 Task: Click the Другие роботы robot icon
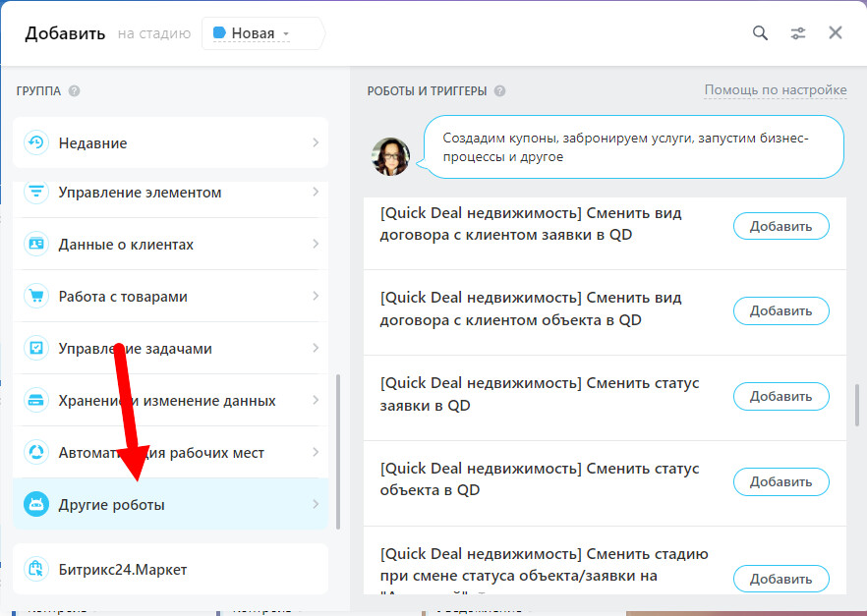tap(36, 505)
